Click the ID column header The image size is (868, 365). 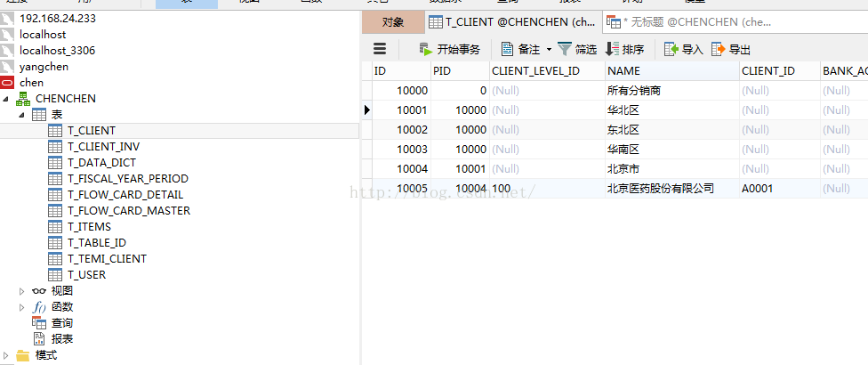click(401, 71)
